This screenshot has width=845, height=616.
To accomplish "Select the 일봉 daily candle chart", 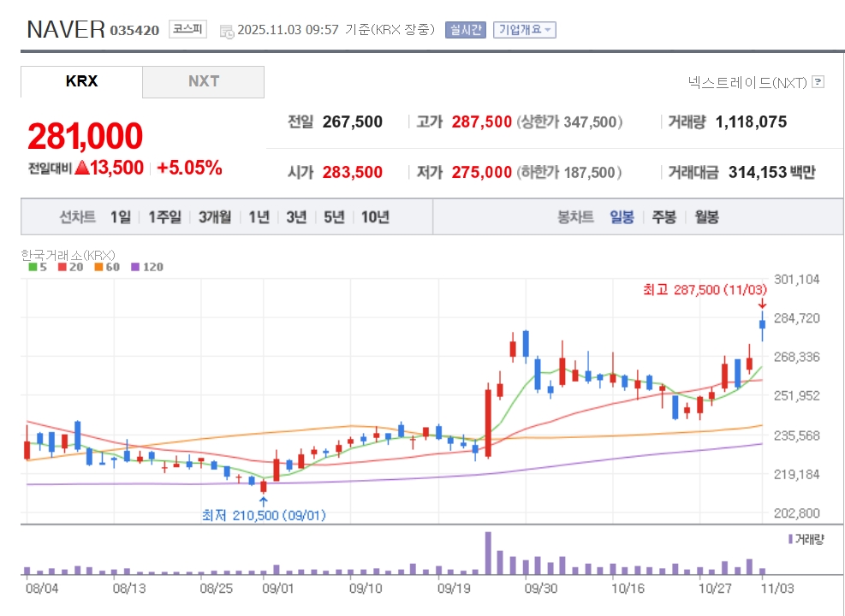I will tap(622, 216).
